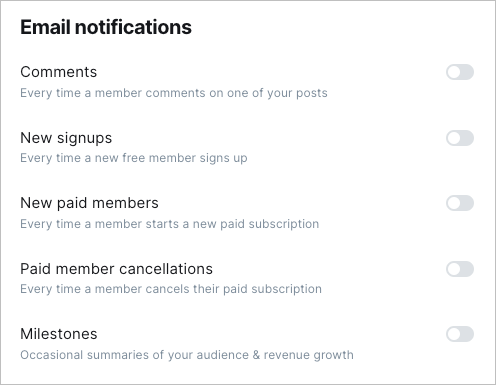Click the description about audience & revenue growth summaries
The image size is (496, 385).
tap(187, 355)
